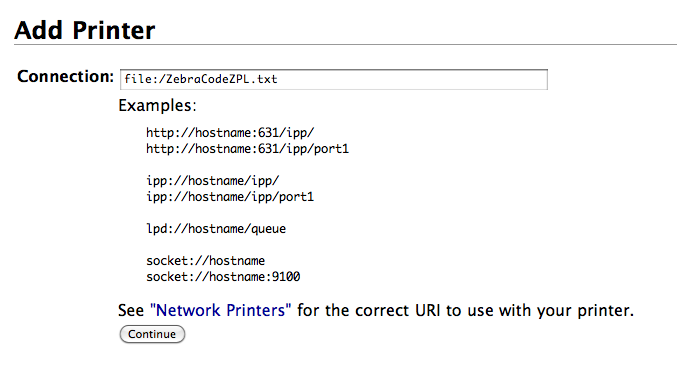Screen dimensions: 677x371
Task: Select the Add Printer heading
Action: (85, 30)
